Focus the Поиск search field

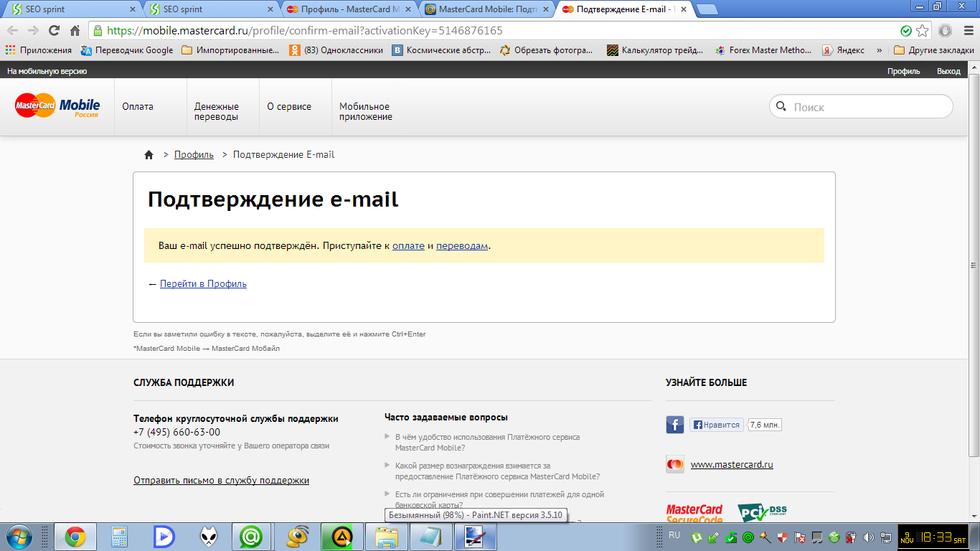861,107
